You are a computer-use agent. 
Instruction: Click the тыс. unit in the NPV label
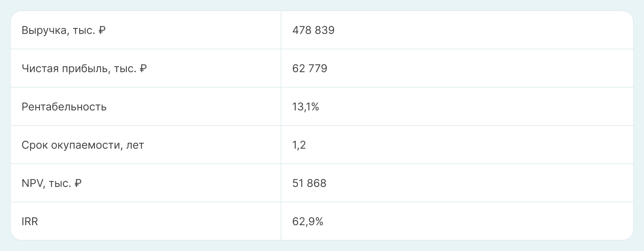(60, 184)
